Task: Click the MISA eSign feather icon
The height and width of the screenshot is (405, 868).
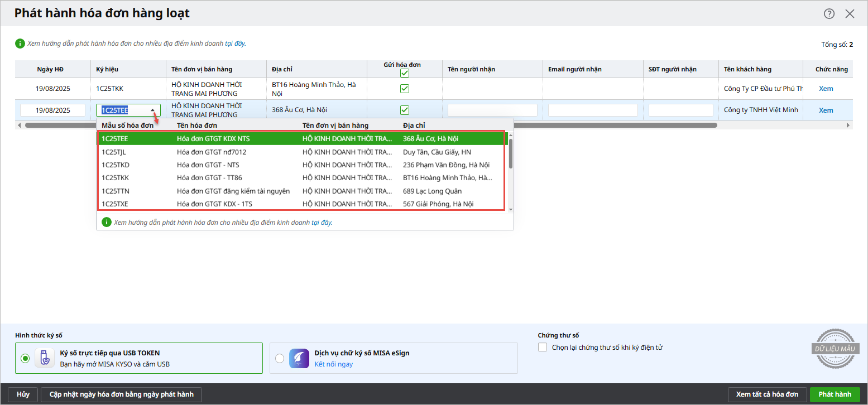Action: [x=299, y=358]
